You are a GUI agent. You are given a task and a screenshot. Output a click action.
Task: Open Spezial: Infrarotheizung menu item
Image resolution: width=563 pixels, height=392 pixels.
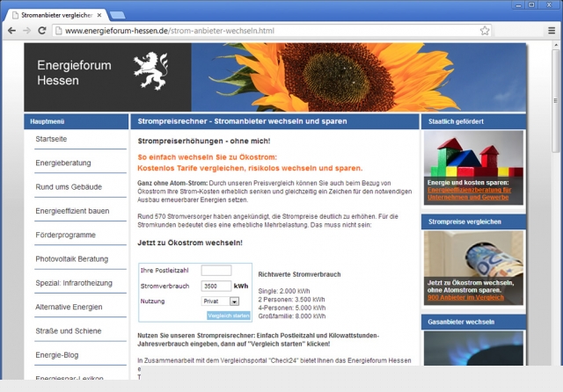point(74,283)
